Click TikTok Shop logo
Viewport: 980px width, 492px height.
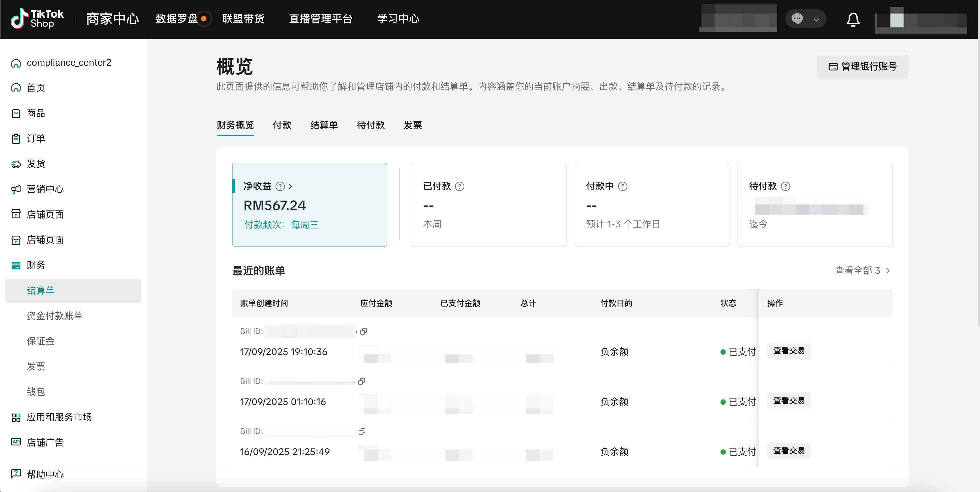pyautogui.click(x=37, y=19)
